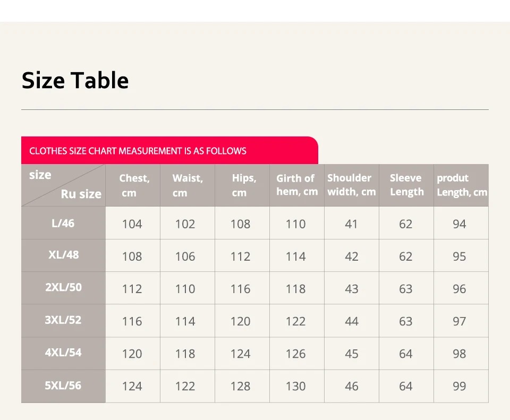
Task: Click chest value 104 for L/46
Action: 132,224
